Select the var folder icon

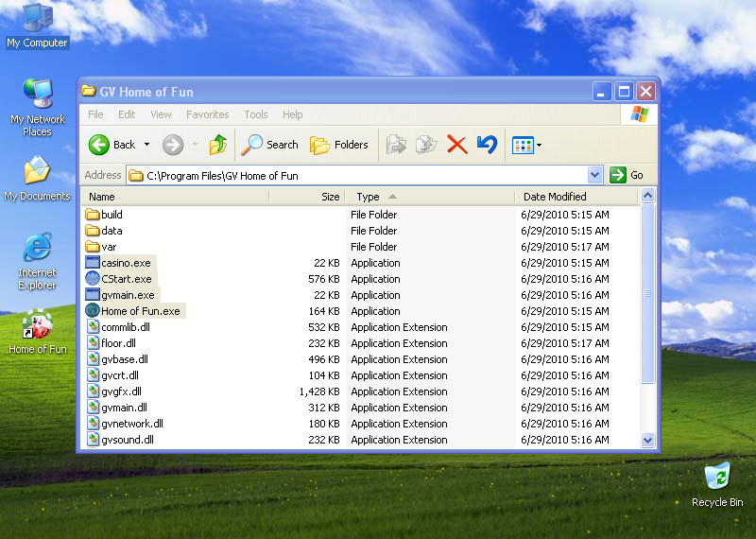tap(92, 247)
